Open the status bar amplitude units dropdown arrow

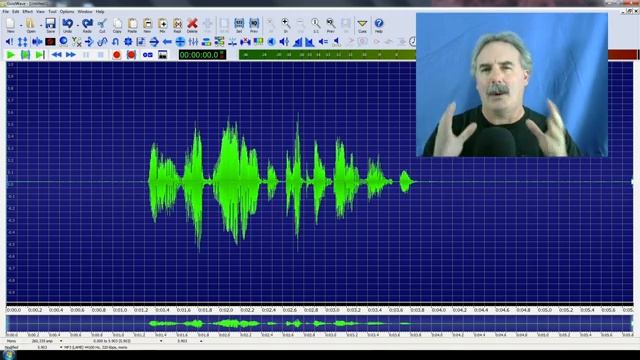coord(61,341)
